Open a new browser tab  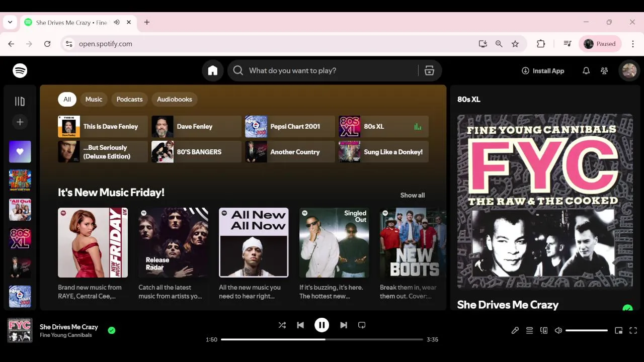147,22
